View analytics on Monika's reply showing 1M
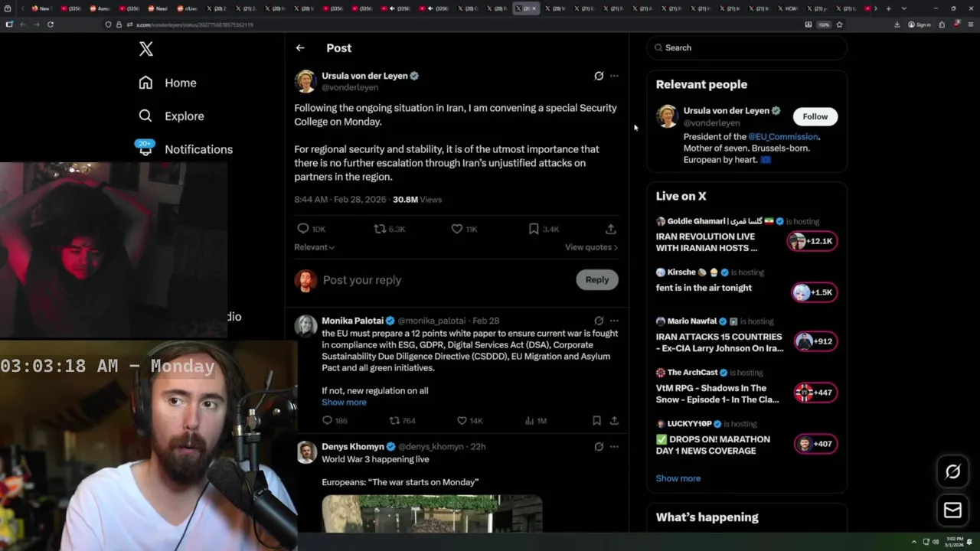Viewport: 980px width, 551px height. click(x=536, y=421)
